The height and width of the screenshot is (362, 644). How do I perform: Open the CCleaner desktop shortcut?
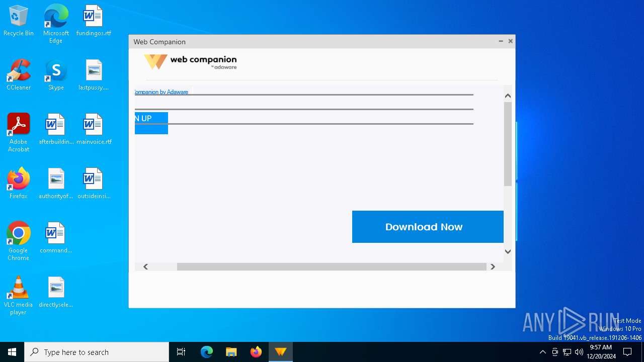tap(19, 75)
